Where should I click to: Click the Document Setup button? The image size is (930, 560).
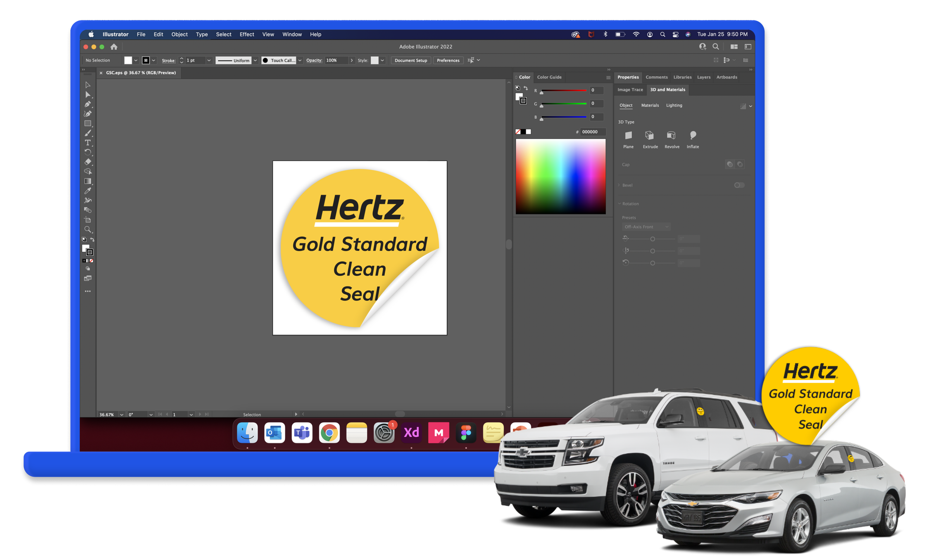(411, 60)
